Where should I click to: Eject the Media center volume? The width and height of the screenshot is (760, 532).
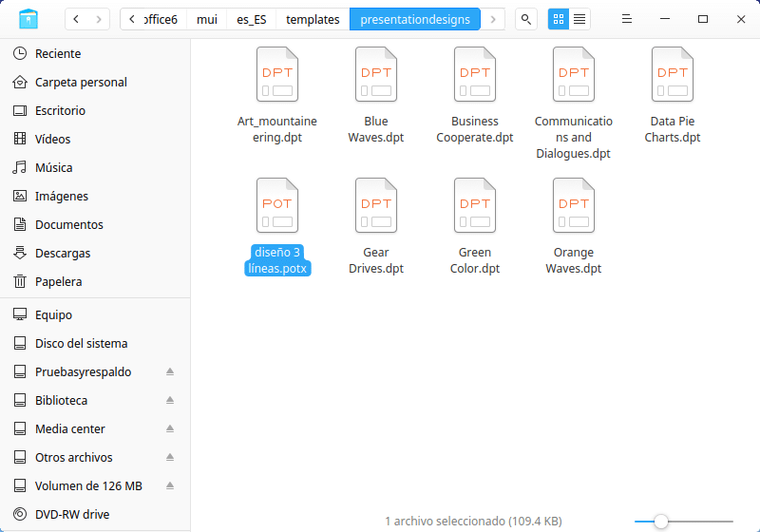click(170, 428)
